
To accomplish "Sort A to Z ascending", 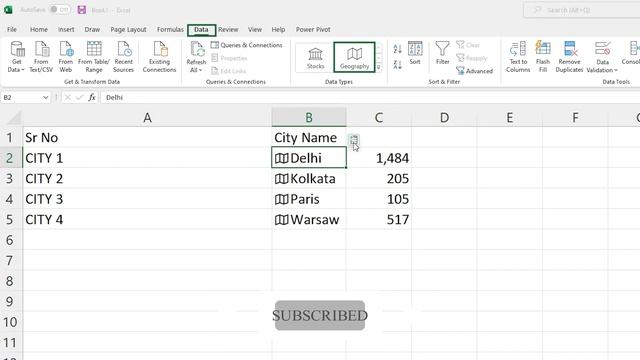I will [397, 49].
